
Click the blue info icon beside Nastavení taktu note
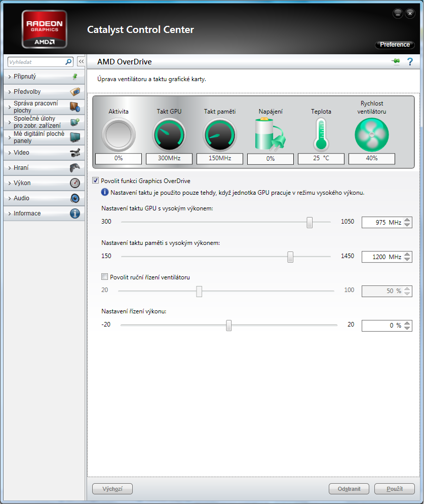point(105,192)
